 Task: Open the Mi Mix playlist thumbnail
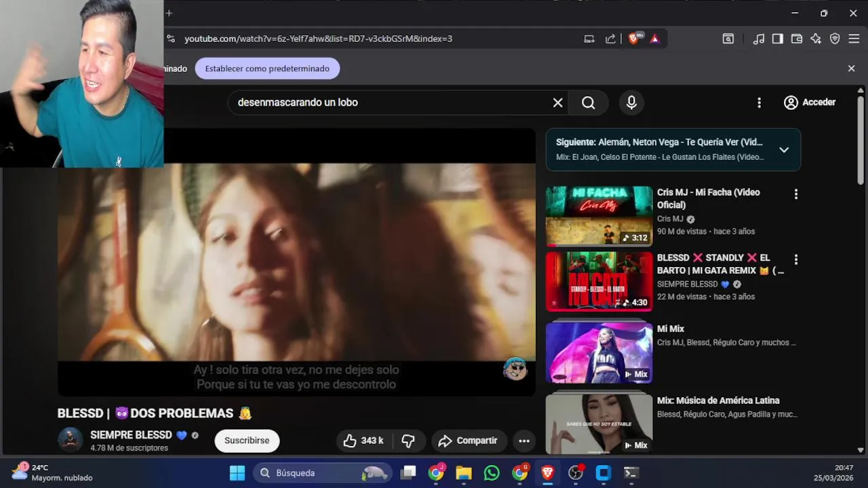pos(599,351)
